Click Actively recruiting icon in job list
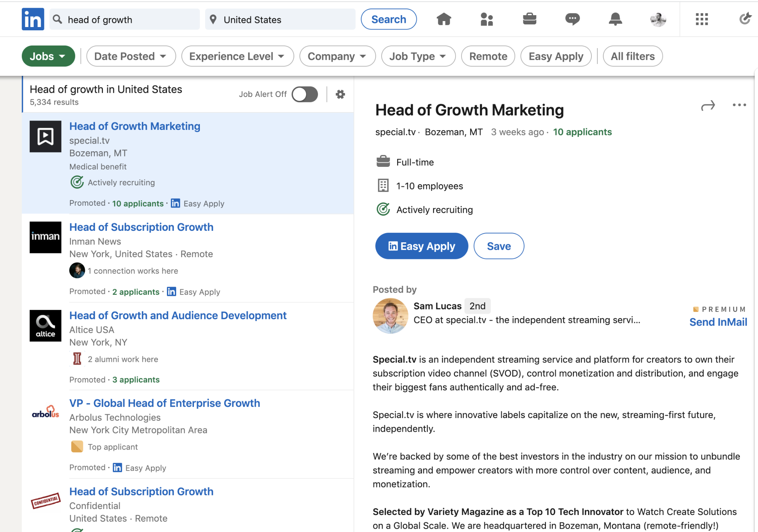758x532 pixels. [77, 182]
